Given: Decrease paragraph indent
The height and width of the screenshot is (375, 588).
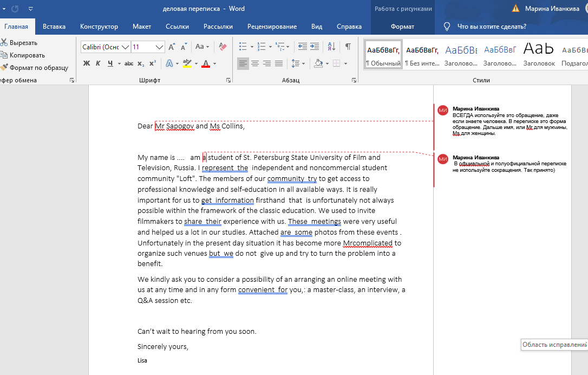Looking at the screenshot, I should pyautogui.click(x=302, y=47).
